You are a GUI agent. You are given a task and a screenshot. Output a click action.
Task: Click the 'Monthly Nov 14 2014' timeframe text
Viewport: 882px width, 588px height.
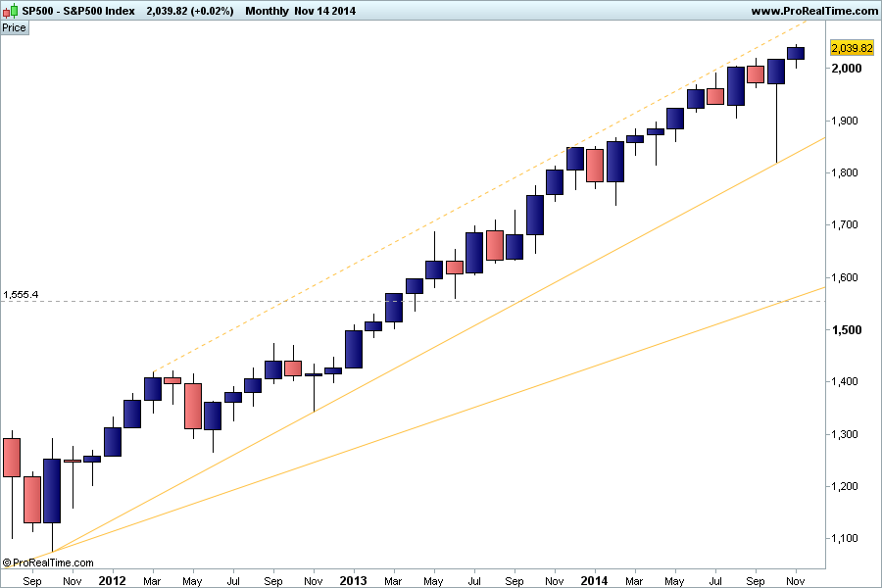301,11
